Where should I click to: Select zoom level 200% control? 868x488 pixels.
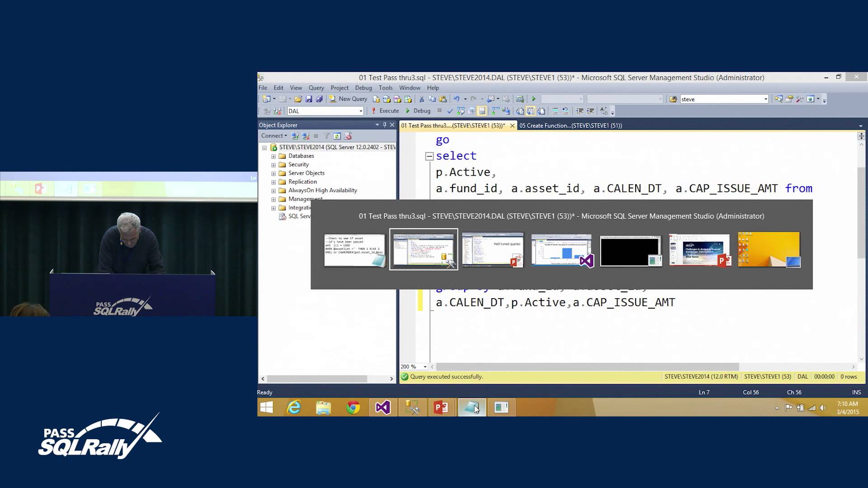tap(413, 366)
